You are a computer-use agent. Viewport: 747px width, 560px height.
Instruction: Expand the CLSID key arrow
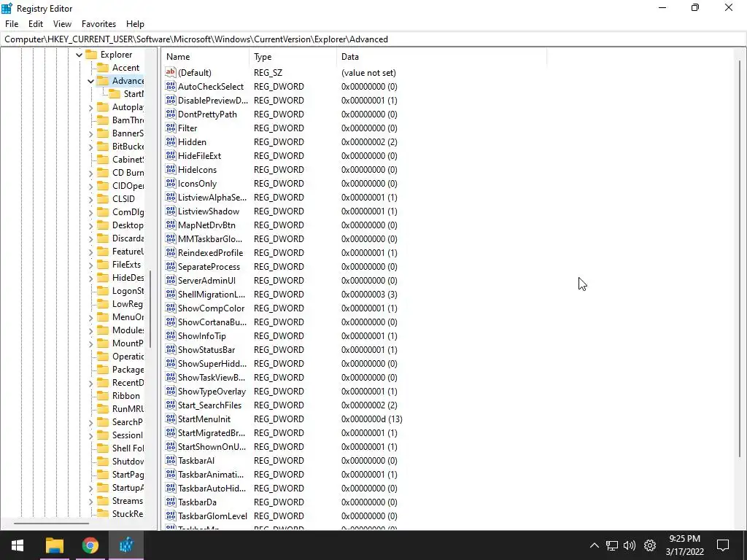[x=90, y=199]
